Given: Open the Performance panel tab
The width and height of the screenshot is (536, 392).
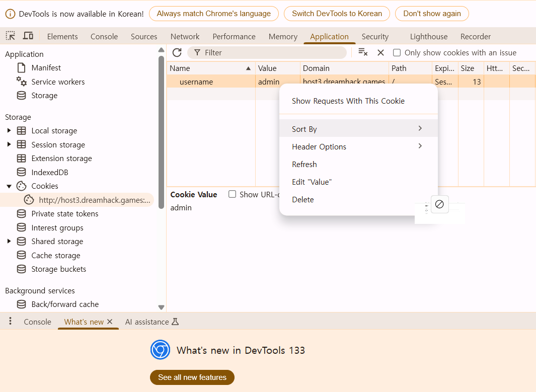Looking at the screenshot, I should tap(234, 36).
